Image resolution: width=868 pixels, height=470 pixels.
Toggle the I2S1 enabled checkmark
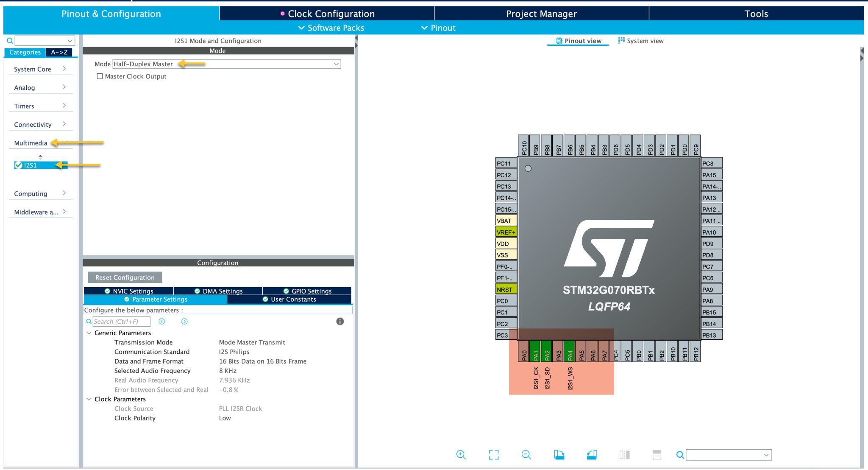pos(18,165)
